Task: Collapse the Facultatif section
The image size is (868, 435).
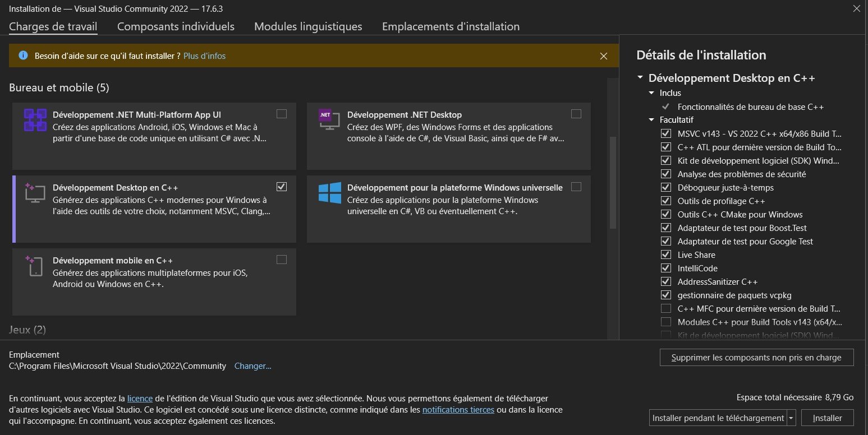Action: 651,120
